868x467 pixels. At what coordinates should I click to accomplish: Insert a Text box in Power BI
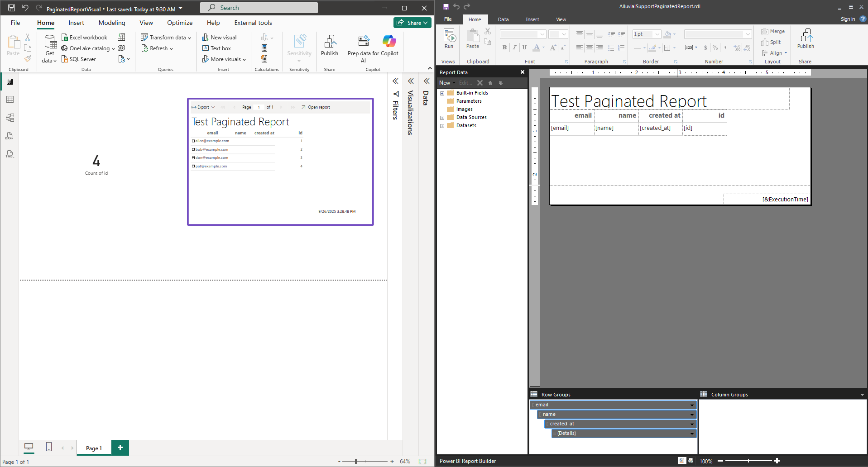tap(216, 48)
